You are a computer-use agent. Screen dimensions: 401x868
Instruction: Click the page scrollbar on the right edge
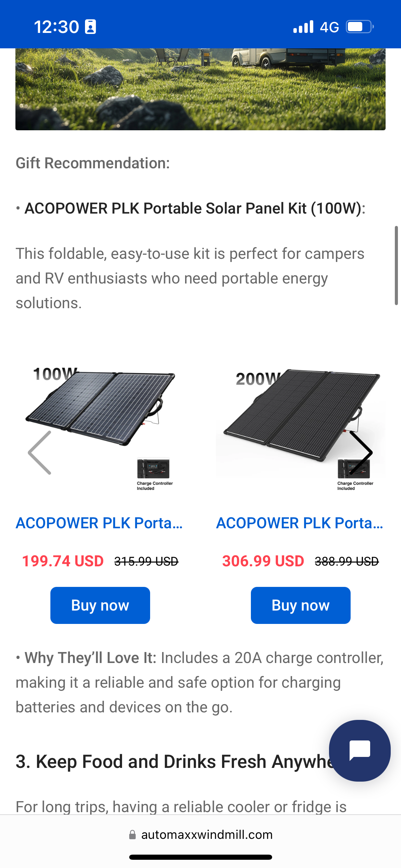click(396, 265)
